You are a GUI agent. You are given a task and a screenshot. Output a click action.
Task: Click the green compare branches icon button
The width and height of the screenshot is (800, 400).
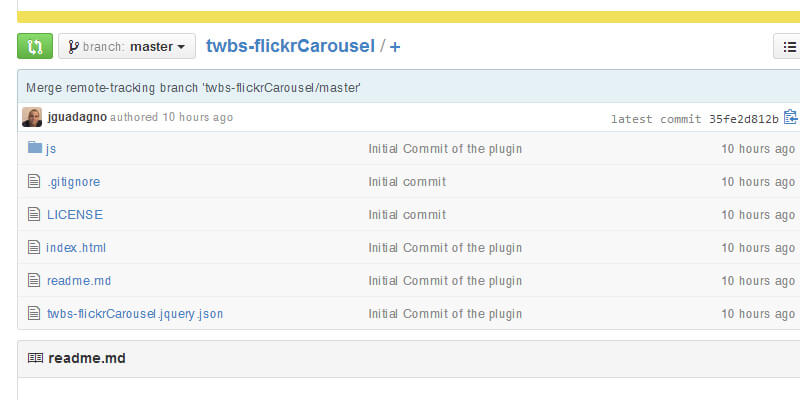[35, 46]
